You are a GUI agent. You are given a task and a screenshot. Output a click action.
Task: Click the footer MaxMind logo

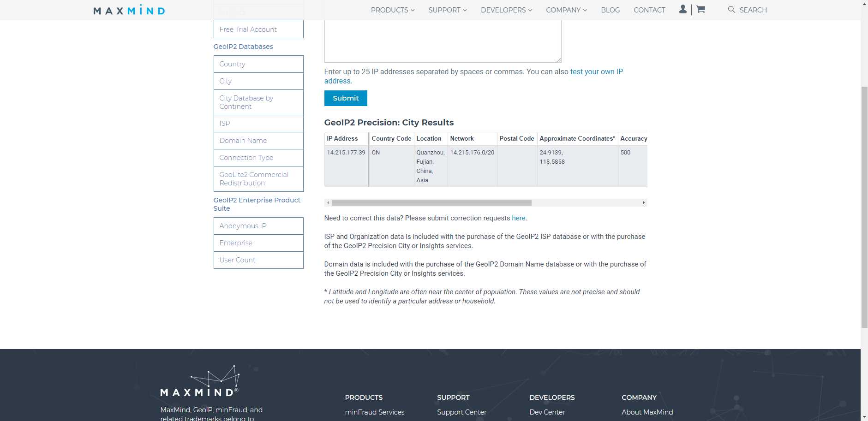199,381
